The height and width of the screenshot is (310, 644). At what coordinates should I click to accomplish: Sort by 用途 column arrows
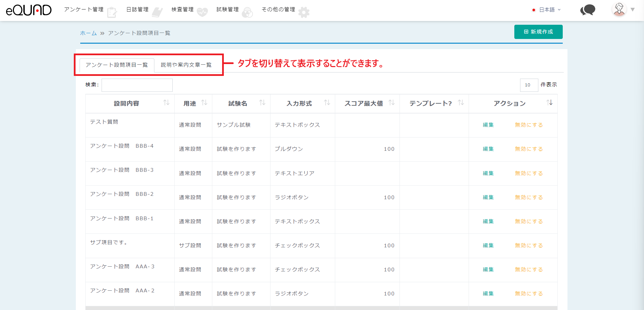(204, 103)
